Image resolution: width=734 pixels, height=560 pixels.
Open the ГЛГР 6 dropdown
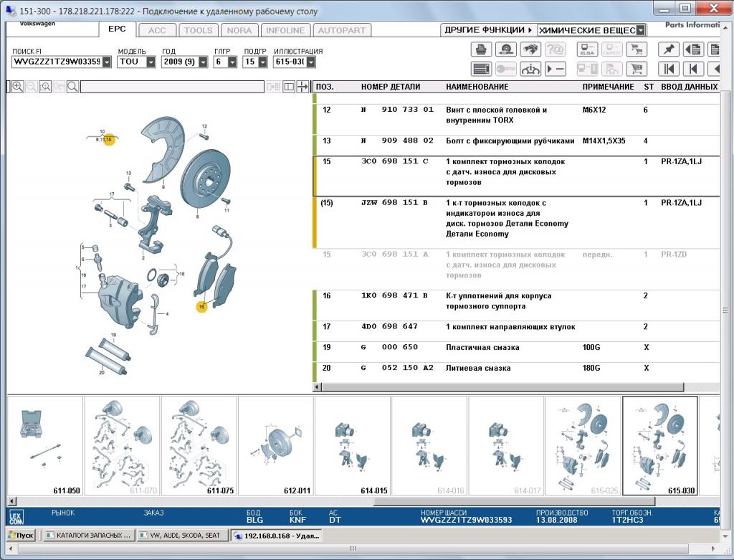tap(232, 62)
